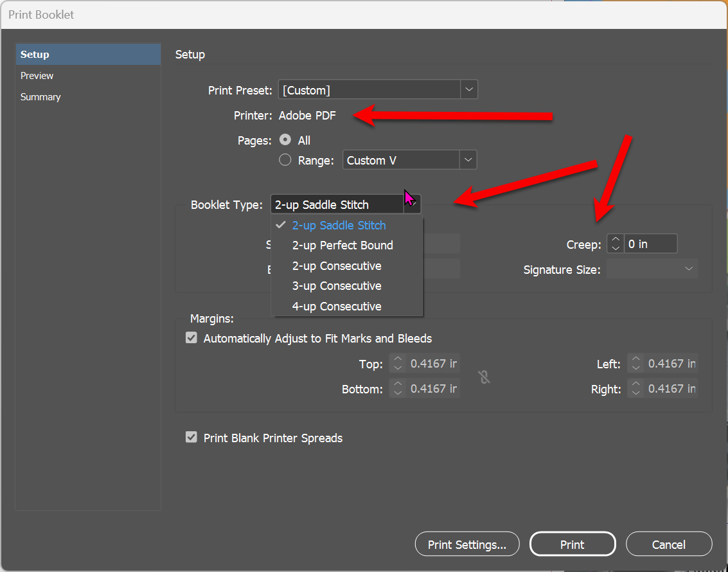Open the Print Preset dropdown
728x572 pixels.
[468, 89]
